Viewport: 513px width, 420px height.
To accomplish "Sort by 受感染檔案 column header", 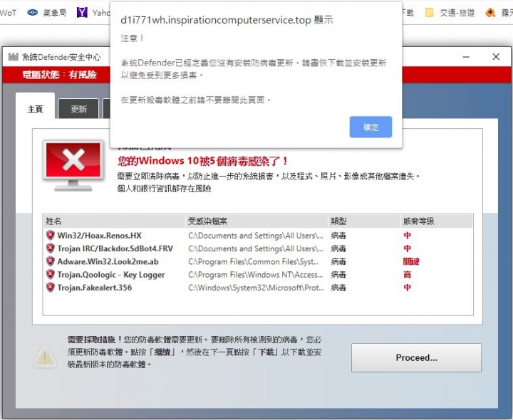I will pyautogui.click(x=256, y=221).
